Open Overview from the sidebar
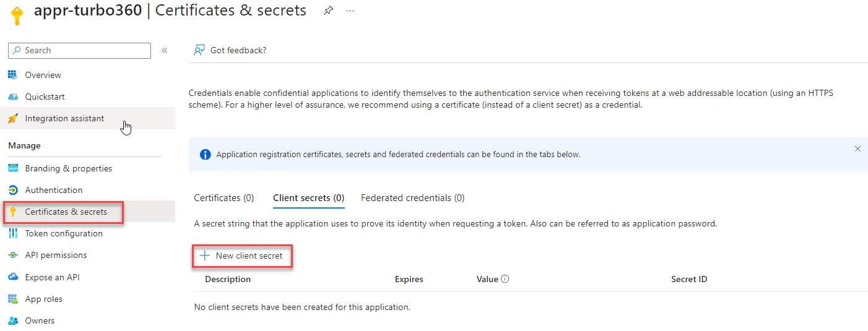Image resolution: width=868 pixels, height=331 pixels. (43, 75)
